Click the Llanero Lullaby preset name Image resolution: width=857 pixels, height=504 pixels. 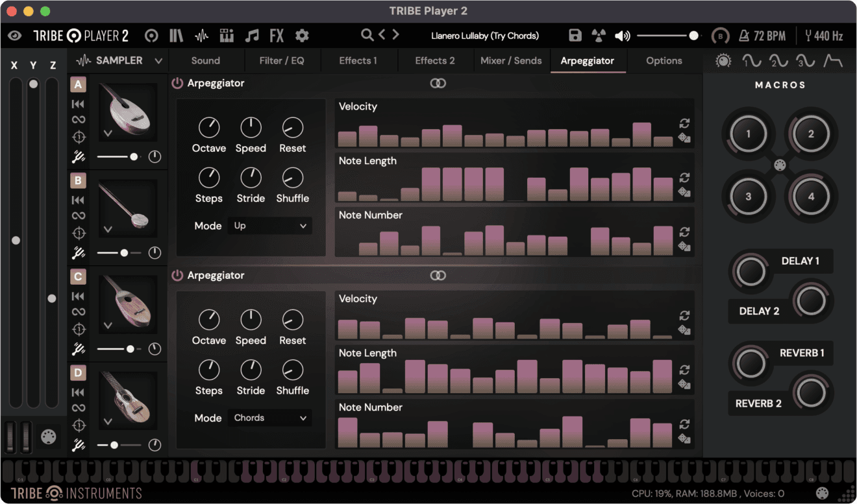485,36
